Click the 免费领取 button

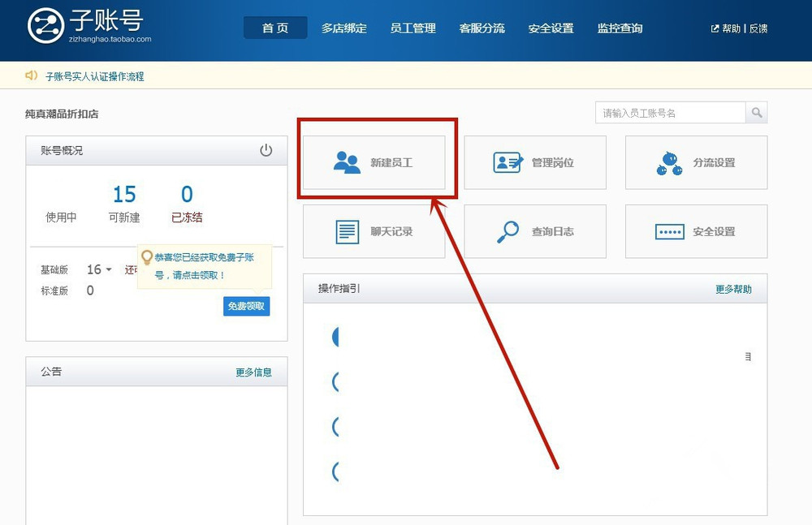[247, 306]
